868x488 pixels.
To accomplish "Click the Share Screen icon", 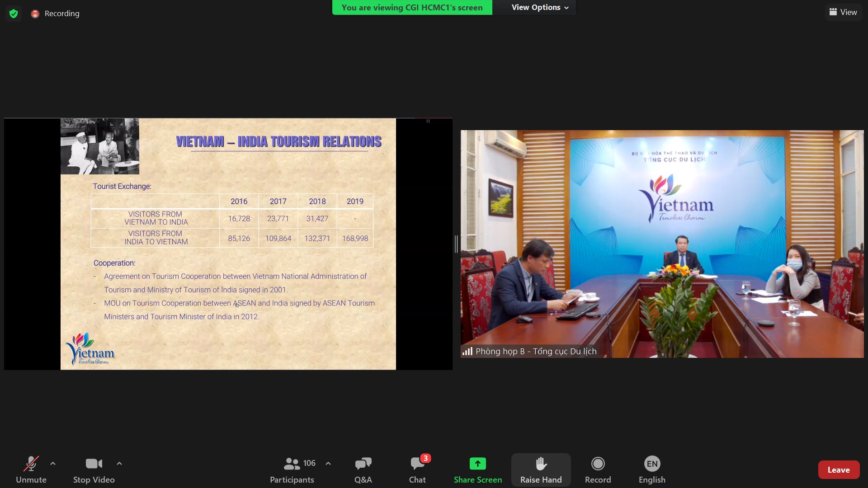I will click(x=477, y=464).
